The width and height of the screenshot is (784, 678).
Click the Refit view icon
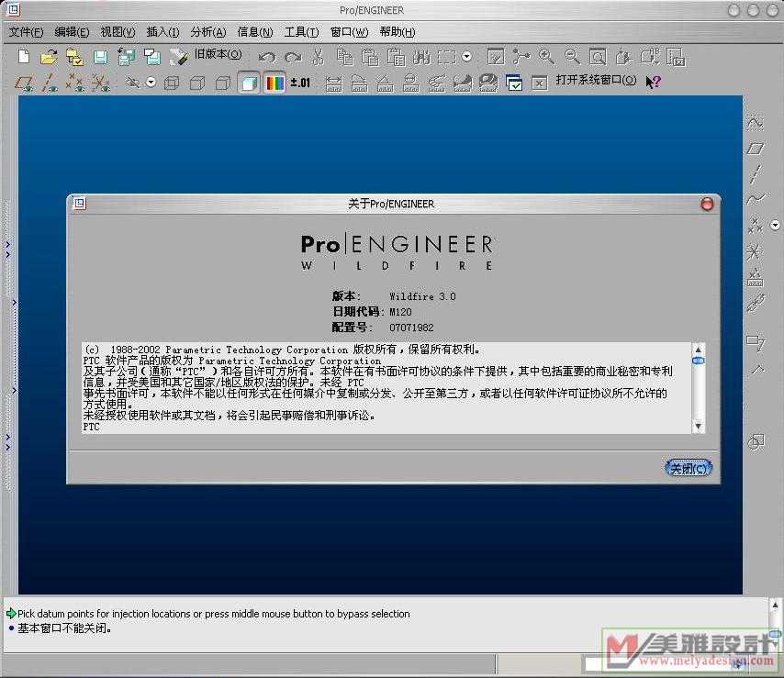tap(598, 57)
